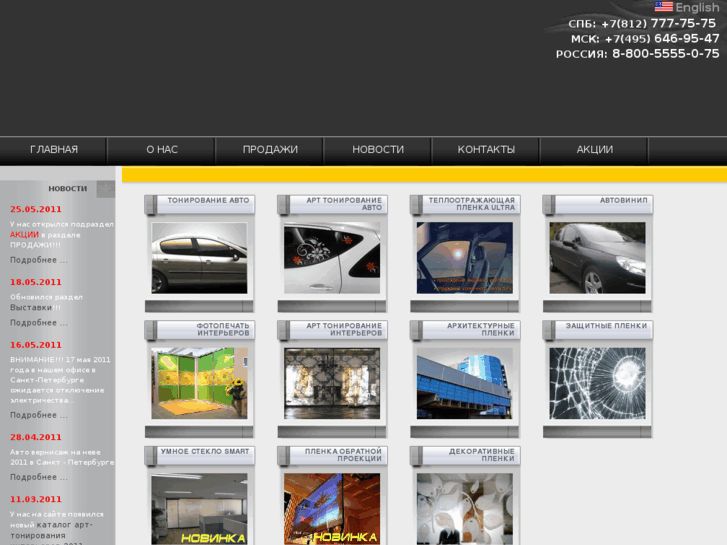Open the ФОТОПЕЧАТЬ ИНТЕРЬЕРОВ thumbnail
727x545 pixels.
pos(199,384)
